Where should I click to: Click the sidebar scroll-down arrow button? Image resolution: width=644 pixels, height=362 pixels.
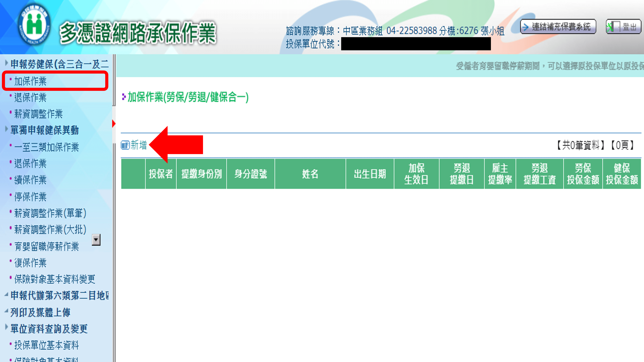click(96, 240)
